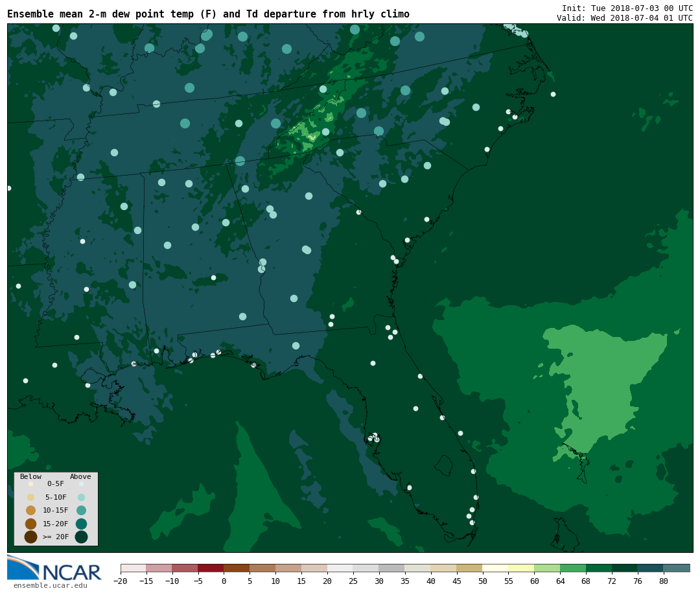Image resolution: width=700 pixels, height=593 pixels.
Task: Click the 'Init: Tue 2018-07-03 00 UTC' text
Action: (627, 8)
